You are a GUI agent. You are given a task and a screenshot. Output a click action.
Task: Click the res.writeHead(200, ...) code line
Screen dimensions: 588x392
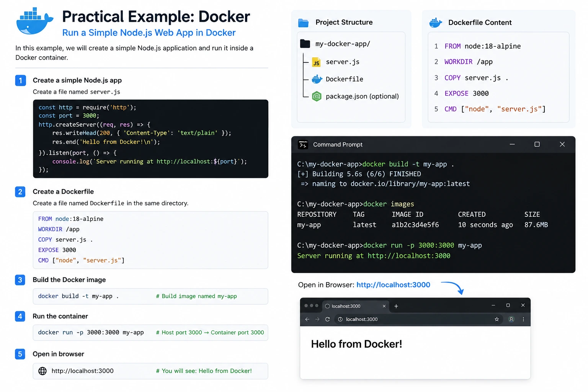click(142, 133)
